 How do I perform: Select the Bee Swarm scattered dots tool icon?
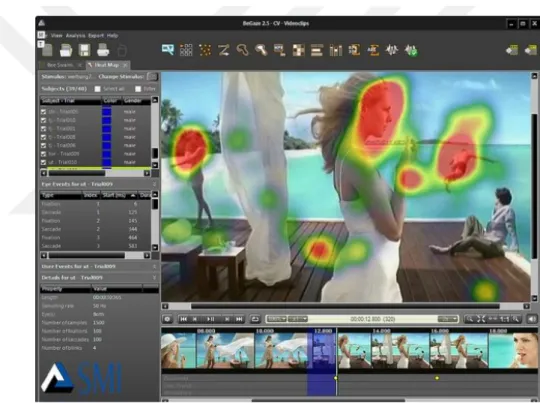pyautogui.click(x=205, y=50)
